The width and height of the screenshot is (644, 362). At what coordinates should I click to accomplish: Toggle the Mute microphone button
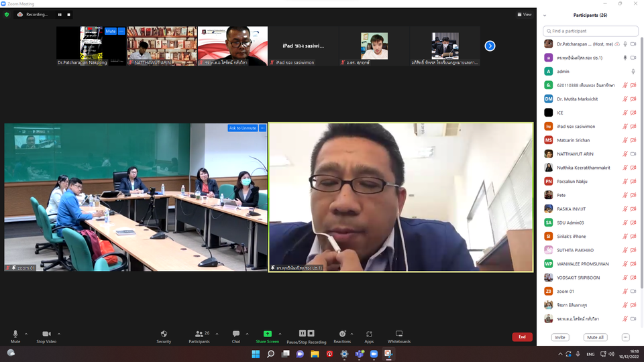(15, 336)
